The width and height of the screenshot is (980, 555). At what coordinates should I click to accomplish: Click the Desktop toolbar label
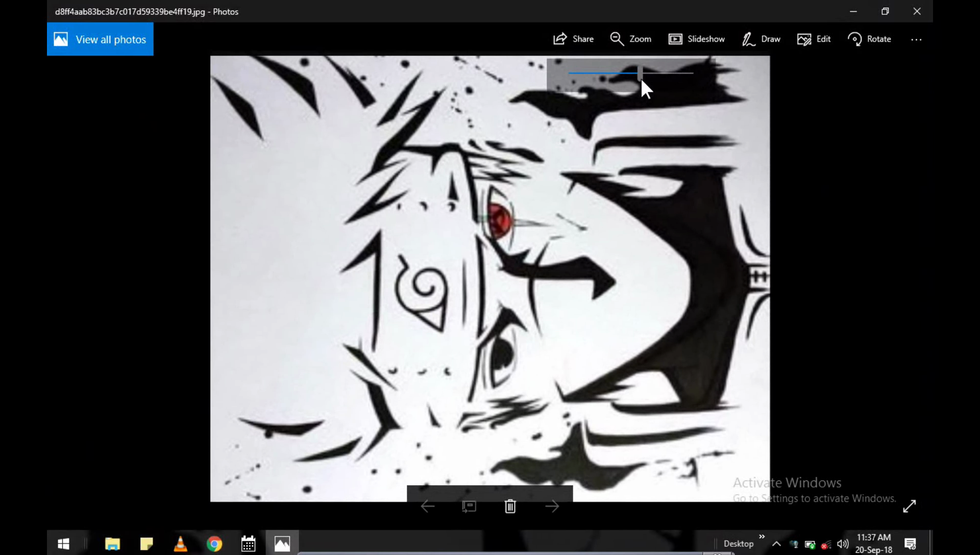tap(738, 544)
